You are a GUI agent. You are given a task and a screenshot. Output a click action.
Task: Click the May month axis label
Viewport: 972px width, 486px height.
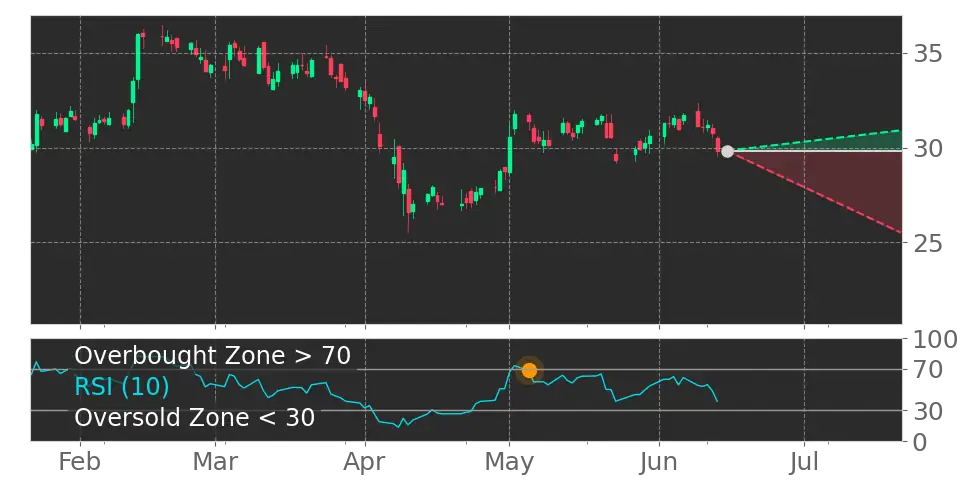tap(510, 462)
